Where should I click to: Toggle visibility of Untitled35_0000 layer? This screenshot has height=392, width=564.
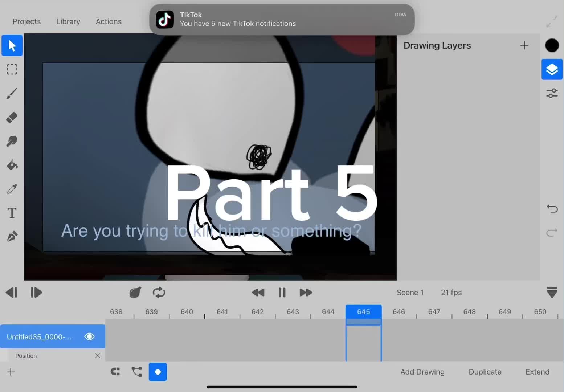[89, 336]
